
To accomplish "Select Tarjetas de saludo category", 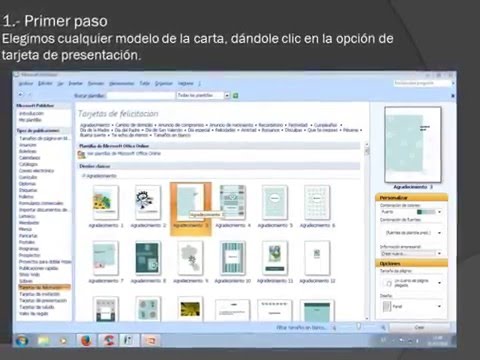I will click(x=37, y=307).
